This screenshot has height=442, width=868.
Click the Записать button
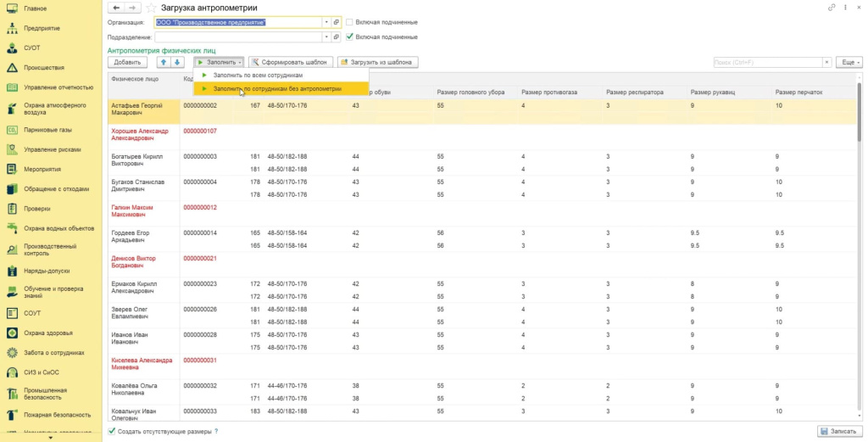coord(839,431)
